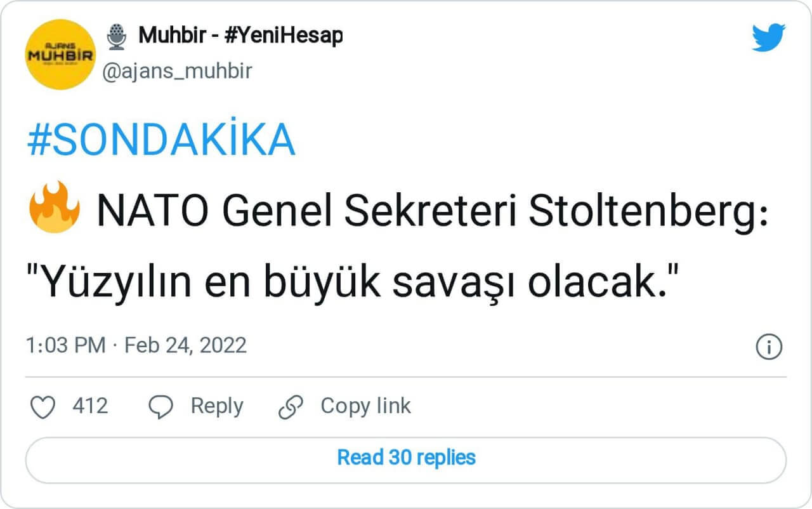Click the 412 likes count
Screen dimensions: 812x509
90,406
